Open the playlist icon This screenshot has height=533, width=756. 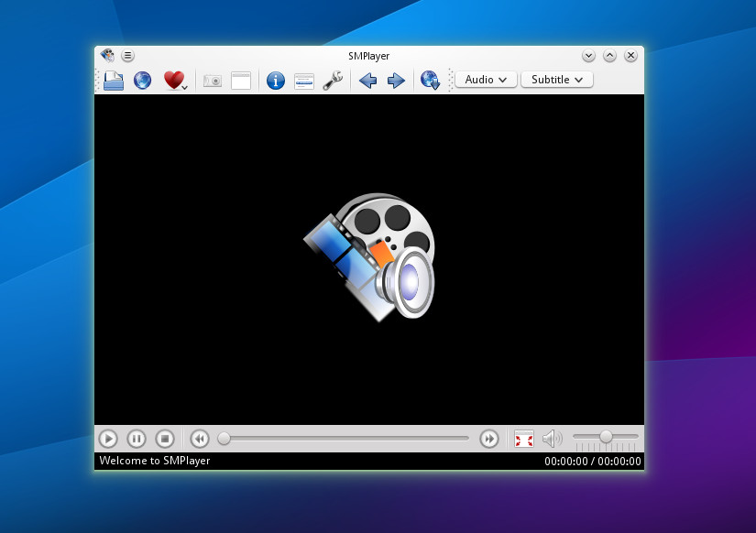click(304, 81)
